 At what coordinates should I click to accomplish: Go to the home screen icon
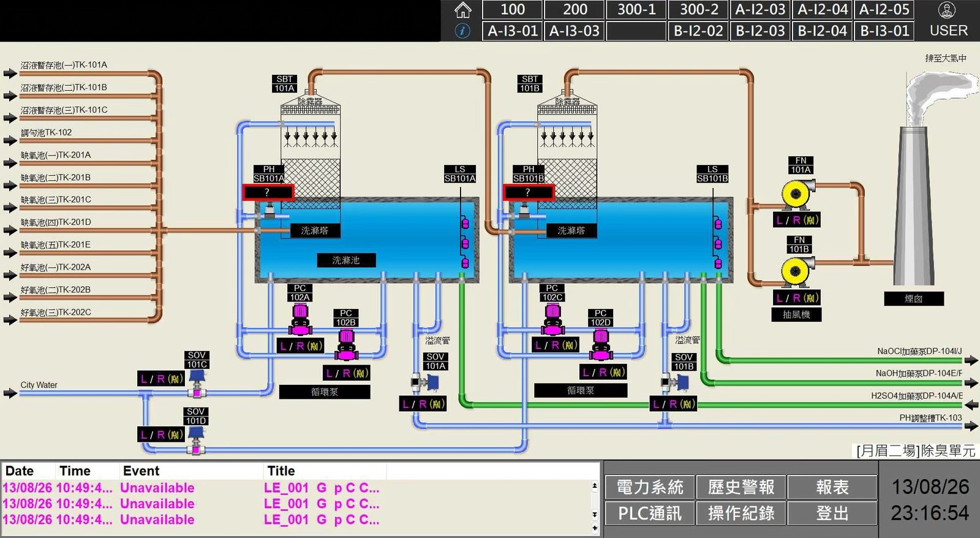click(463, 10)
